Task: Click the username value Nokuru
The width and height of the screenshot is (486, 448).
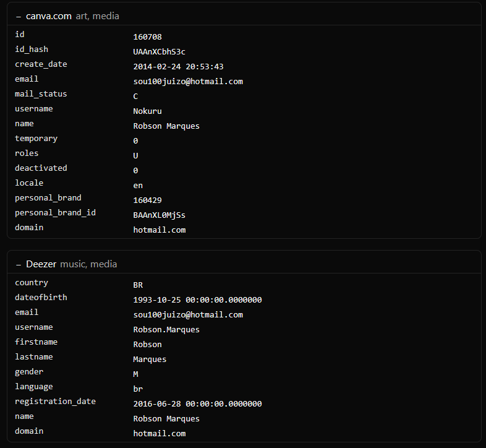Action: point(147,111)
